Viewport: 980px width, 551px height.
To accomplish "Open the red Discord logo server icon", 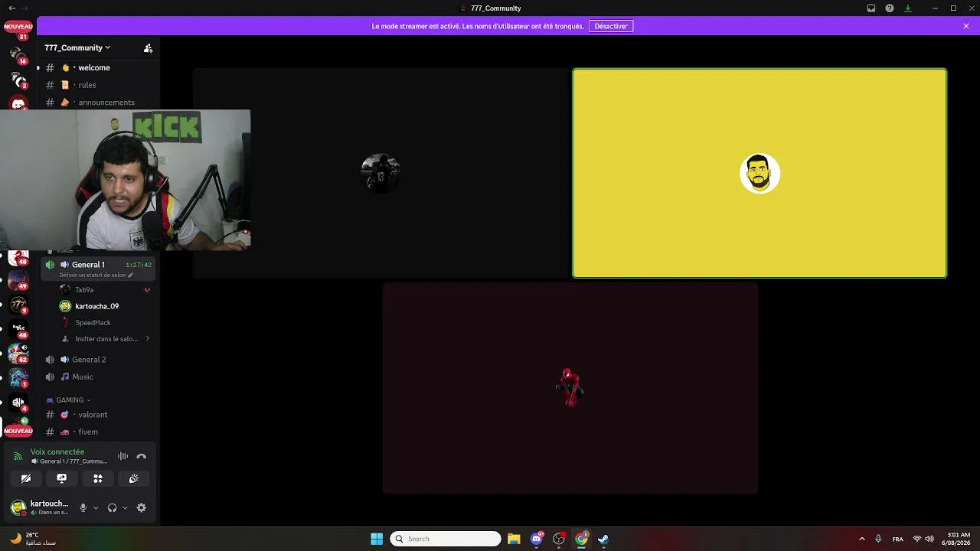I will pyautogui.click(x=18, y=103).
